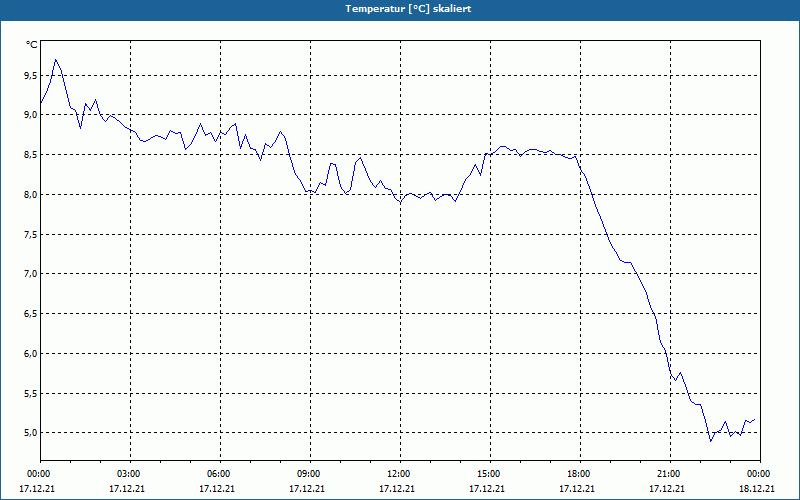Select the '8,0' y-axis value

pos(31,194)
